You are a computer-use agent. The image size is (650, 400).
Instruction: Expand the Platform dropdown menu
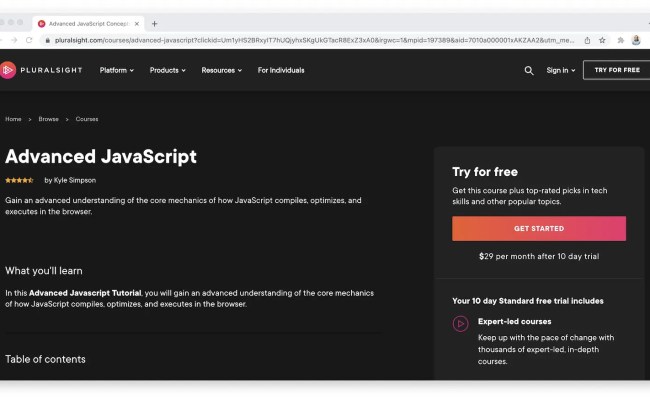(116, 70)
